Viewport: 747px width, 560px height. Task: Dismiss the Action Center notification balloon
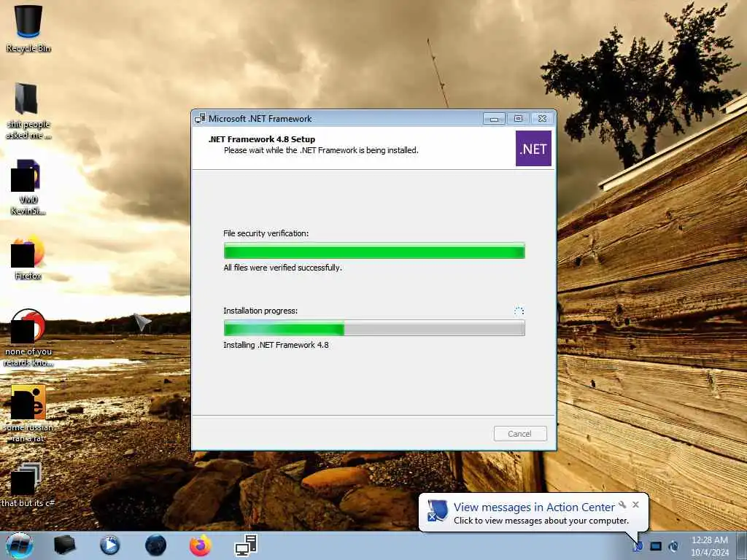635,505
